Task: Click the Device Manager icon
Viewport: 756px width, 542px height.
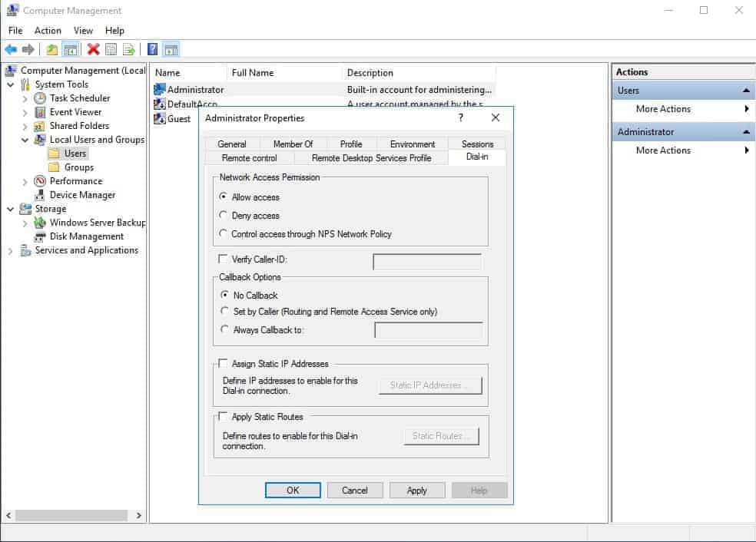Action: [x=40, y=195]
